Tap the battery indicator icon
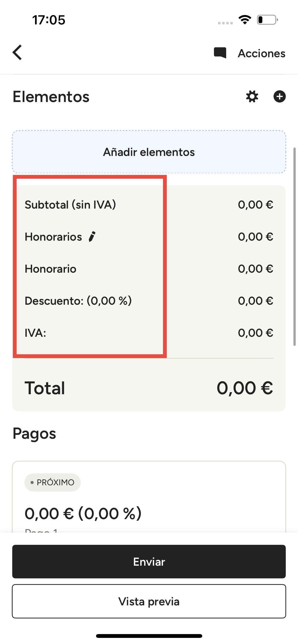298x644 pixels. pos(267,20)
